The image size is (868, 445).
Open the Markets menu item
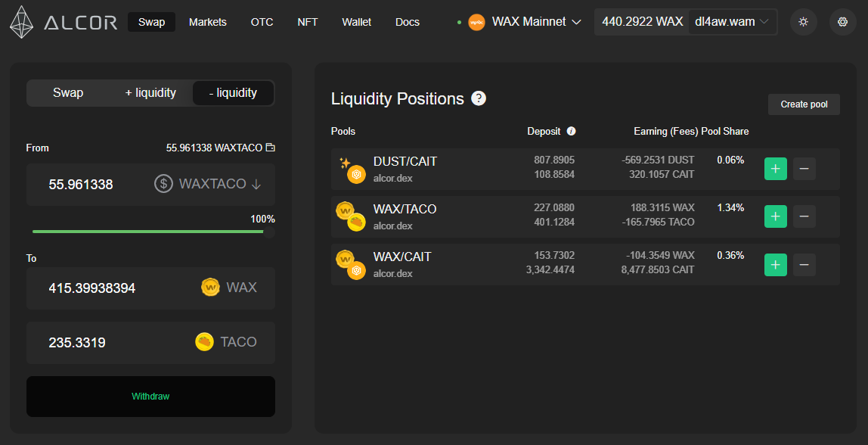[x=208, y=22]
